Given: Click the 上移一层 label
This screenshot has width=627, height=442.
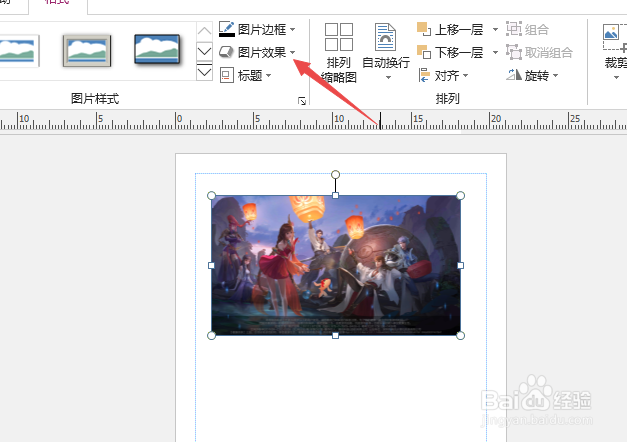Looking at the screenshot, I should click(x=459, y=30).
